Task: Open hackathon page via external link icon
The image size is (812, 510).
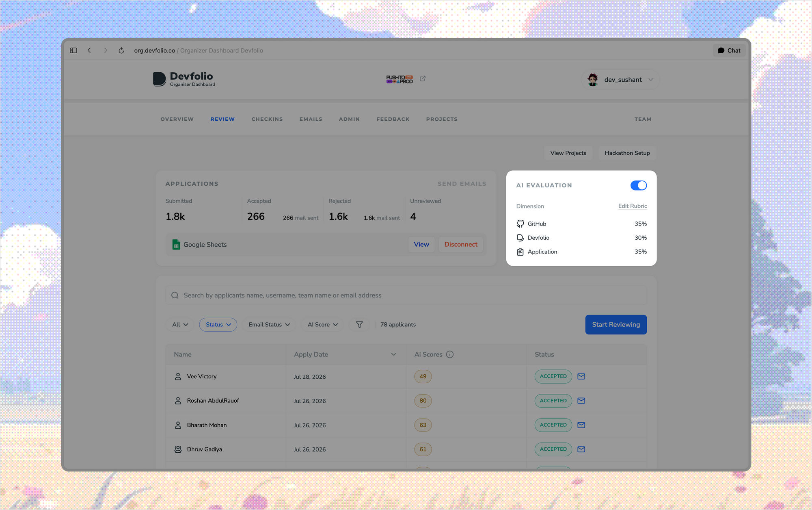Action: point(423,78)
